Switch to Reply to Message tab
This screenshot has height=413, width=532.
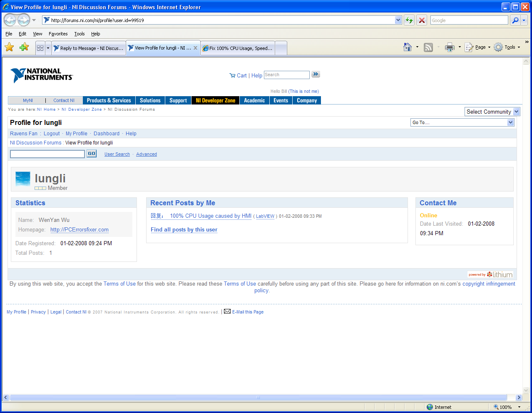pos(89,48)
